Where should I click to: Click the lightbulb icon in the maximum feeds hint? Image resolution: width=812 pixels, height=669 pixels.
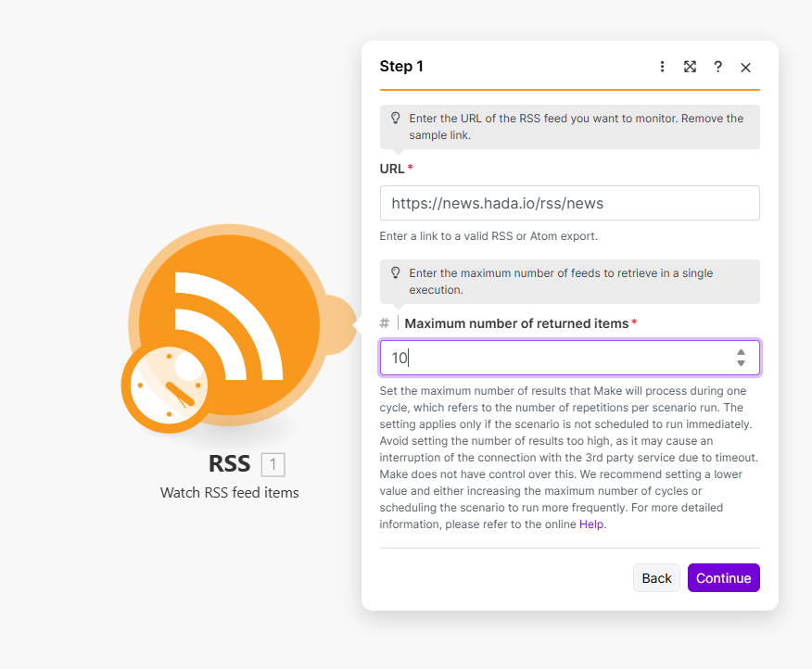[395, 272]
